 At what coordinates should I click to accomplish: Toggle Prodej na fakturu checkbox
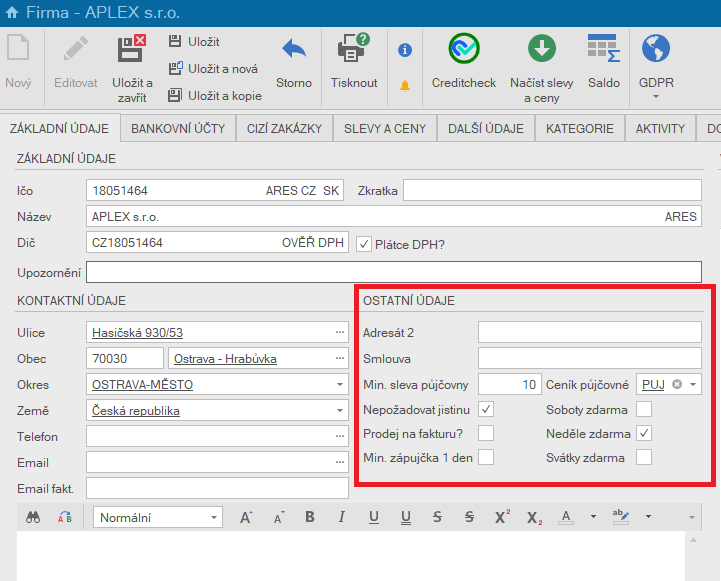tap(486, 433)
